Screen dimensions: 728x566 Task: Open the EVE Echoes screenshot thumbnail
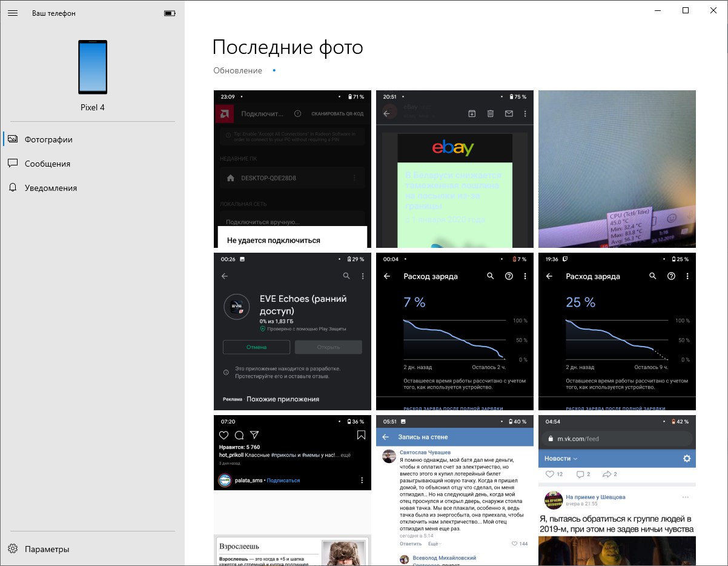pos(293,331)
